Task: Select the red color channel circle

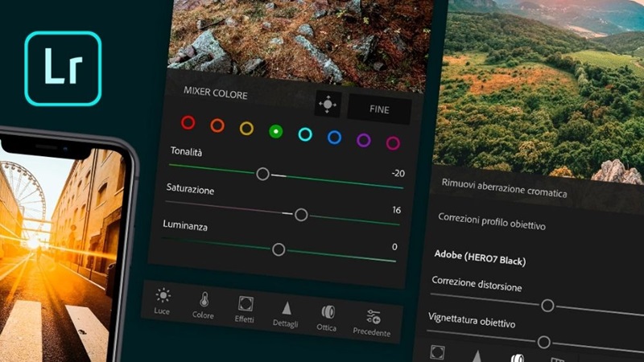Action: 188,122
